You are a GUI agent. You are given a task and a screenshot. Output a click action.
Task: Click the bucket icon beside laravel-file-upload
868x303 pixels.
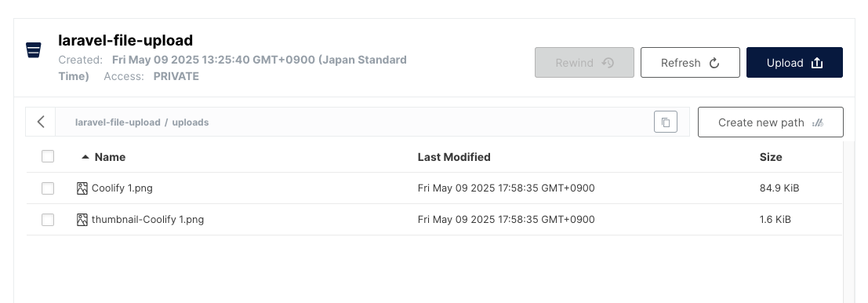pos(33,50)
